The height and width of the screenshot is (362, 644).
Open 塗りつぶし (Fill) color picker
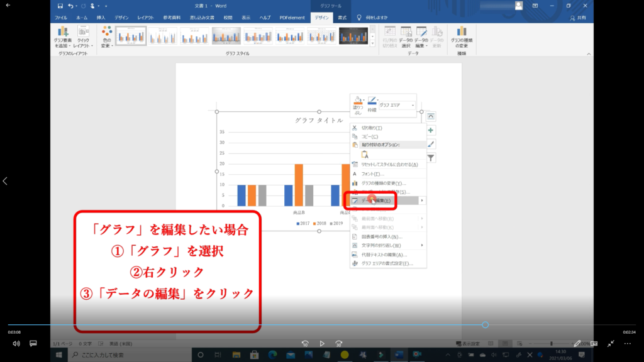pyautogui.click(x=358, y=104)
